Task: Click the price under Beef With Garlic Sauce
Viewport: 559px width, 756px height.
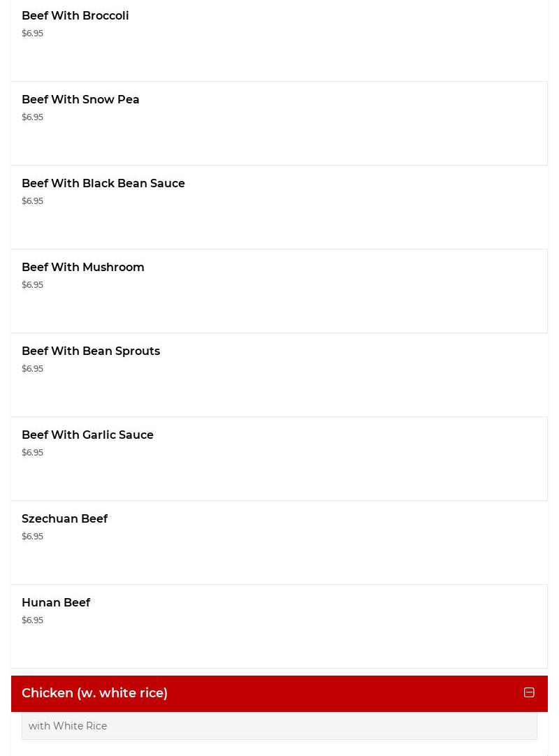Action: (x=32, y=452)
